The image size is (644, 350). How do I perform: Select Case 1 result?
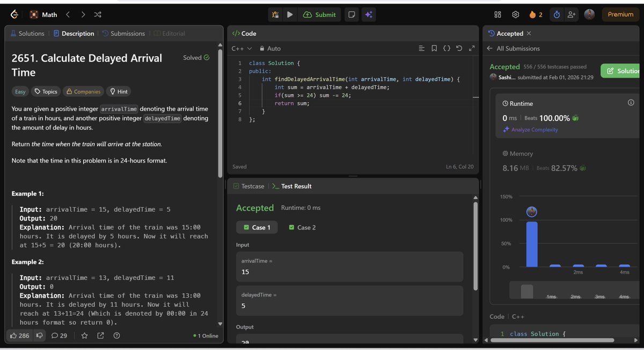(257, 227)
